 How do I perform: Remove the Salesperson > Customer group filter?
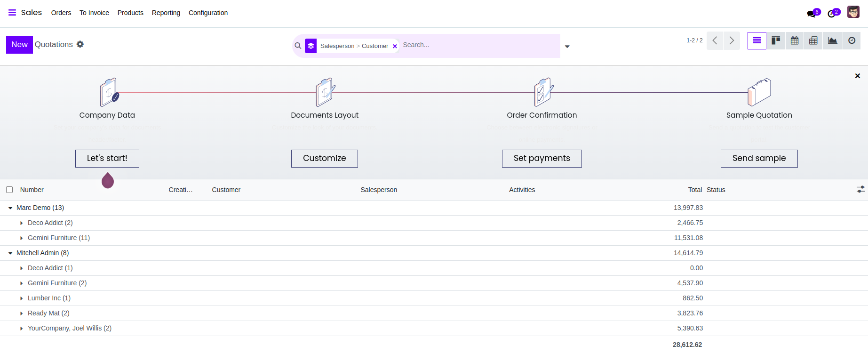coord(395,46)
